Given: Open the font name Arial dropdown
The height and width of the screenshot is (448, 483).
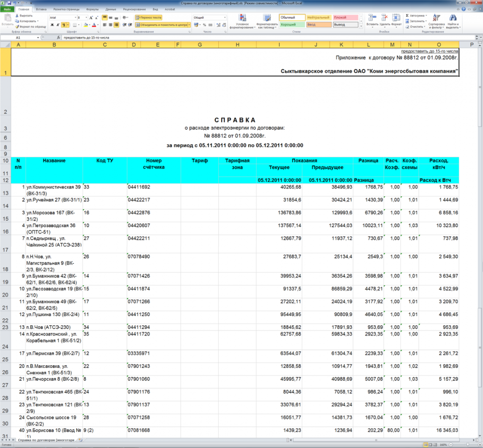Looking at the screenshot, I should (x=75, y=17).
